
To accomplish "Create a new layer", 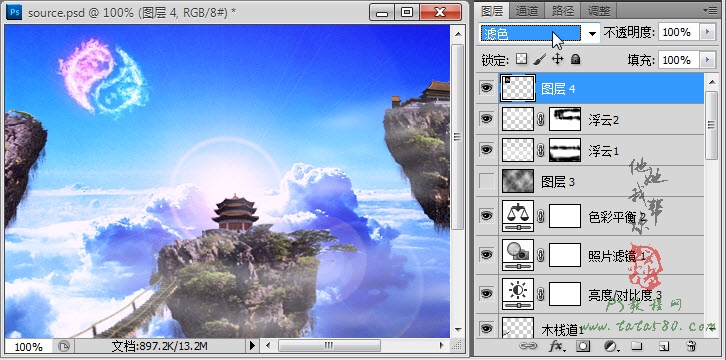I will click(663, 346).
